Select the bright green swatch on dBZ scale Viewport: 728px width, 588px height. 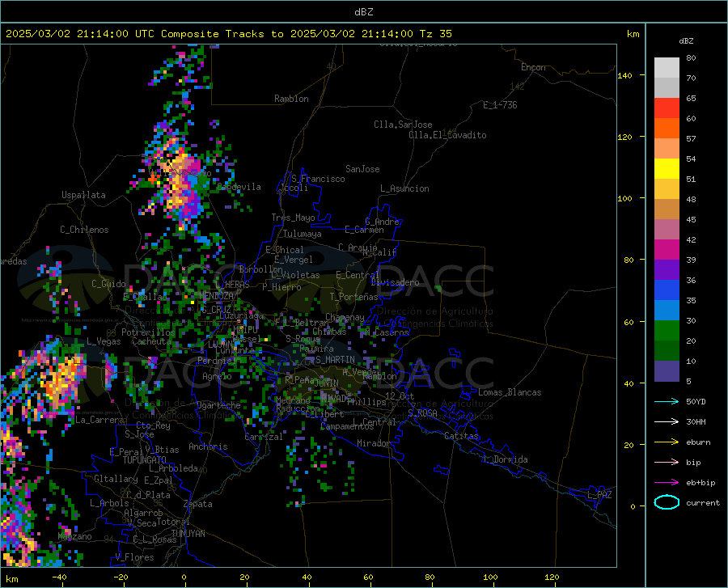[x=667, y=331]
